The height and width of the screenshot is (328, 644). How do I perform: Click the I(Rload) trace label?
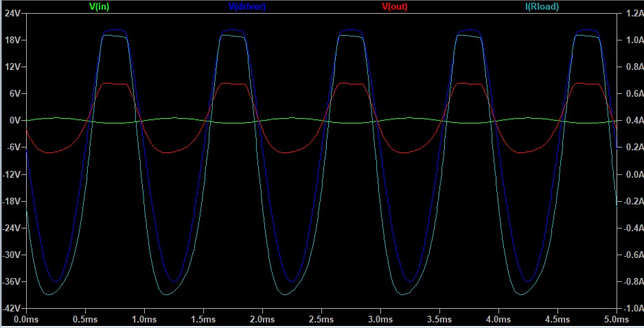pyautogui.click(x=542, y=7)
